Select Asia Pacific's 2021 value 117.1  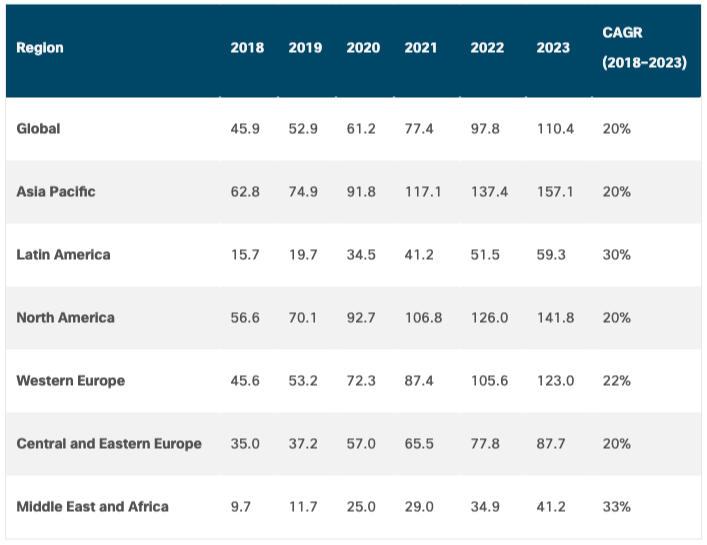click(x=423, y=192)
